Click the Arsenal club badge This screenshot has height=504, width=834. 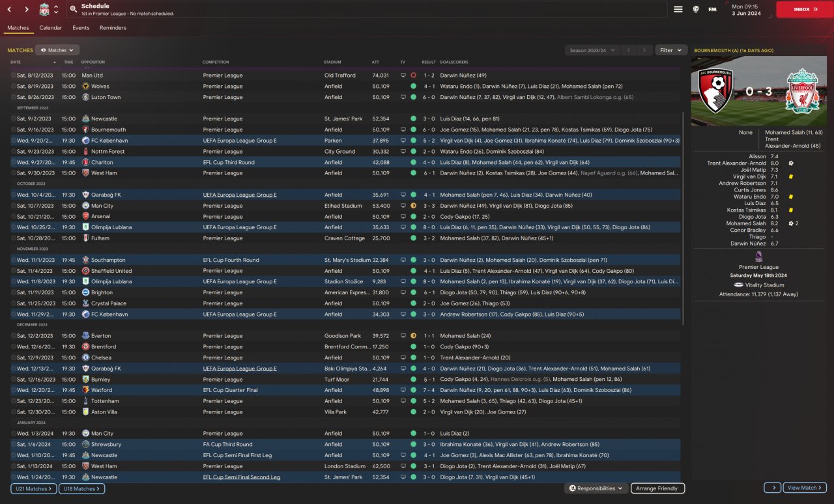pyautogui.click(x=86, y=216)
